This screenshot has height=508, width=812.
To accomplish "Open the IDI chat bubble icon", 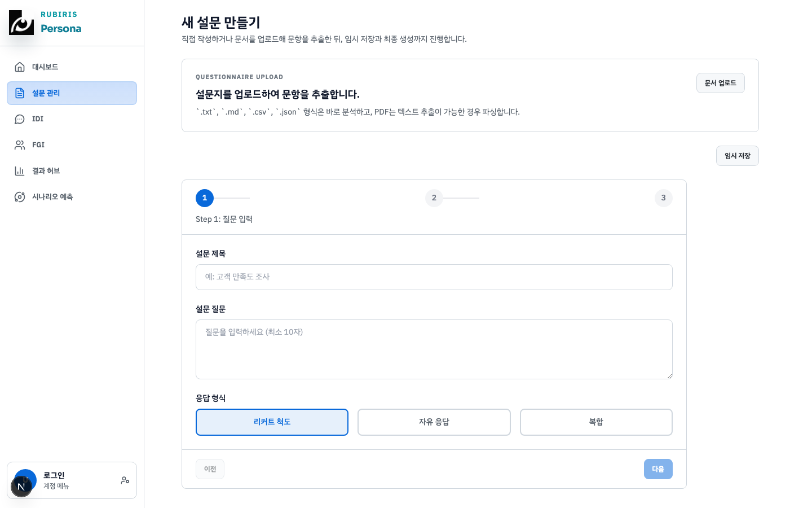I will click(x=19, y=119).
